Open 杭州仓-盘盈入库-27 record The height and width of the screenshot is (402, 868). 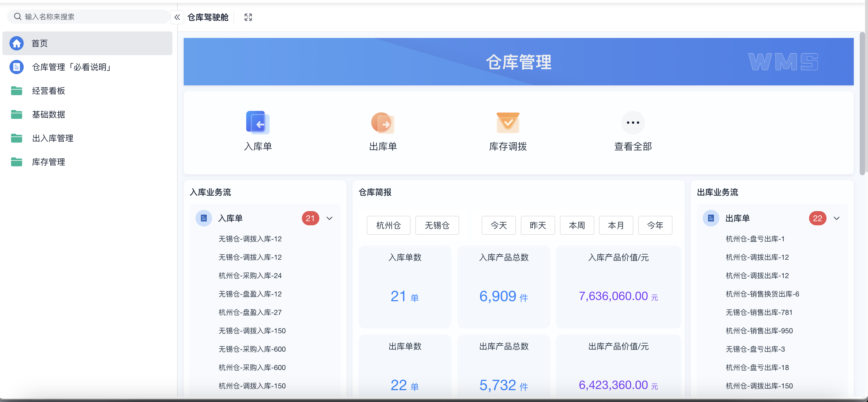point(250,312)
